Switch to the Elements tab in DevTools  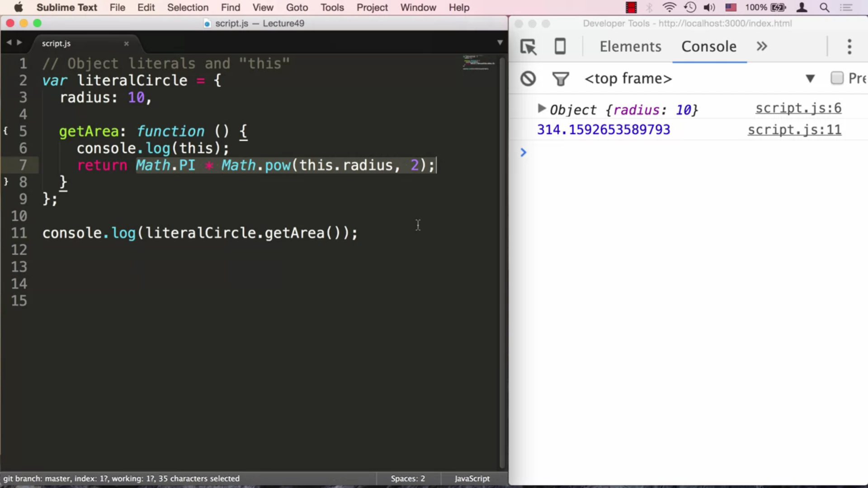pyautogui.click(x=630, y=47)
